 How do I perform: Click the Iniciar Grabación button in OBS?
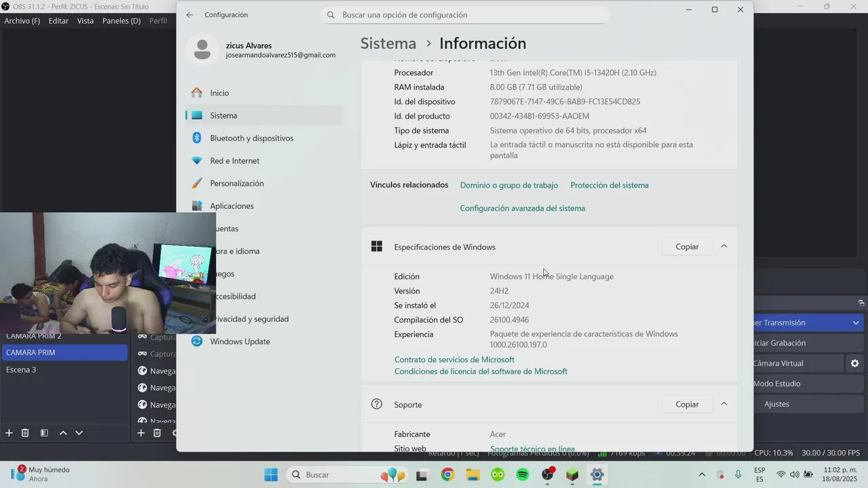(x=808, y=343)
